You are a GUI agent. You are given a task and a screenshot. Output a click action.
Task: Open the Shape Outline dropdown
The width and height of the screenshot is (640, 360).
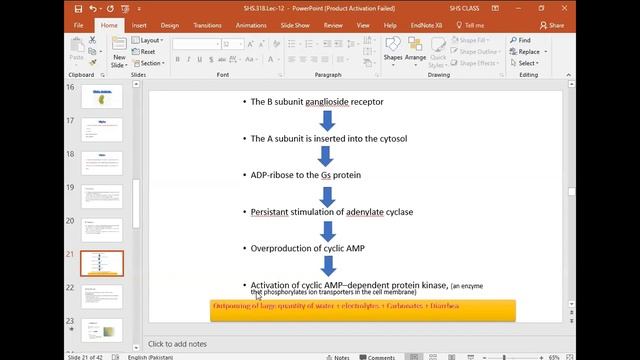pos(476,51)
